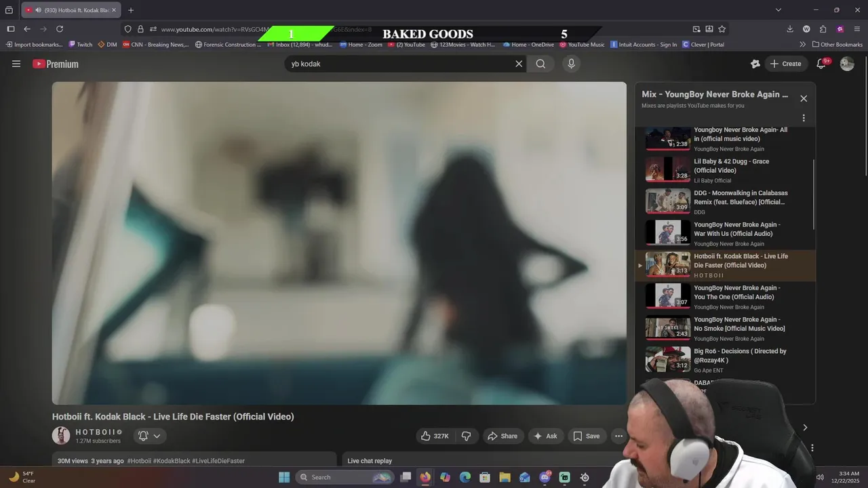Open Windows Start menu

pyautogui.click(x=284, y=477)
